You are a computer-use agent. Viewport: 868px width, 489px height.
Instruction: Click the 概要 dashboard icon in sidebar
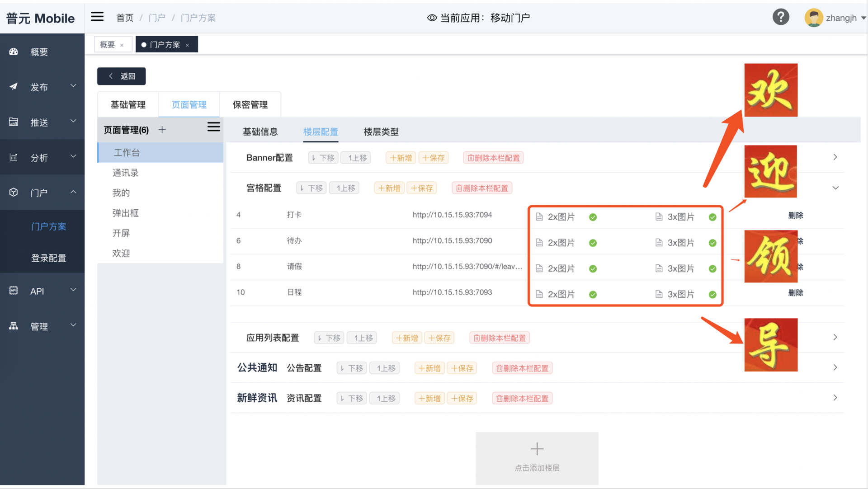pos(14,52)
